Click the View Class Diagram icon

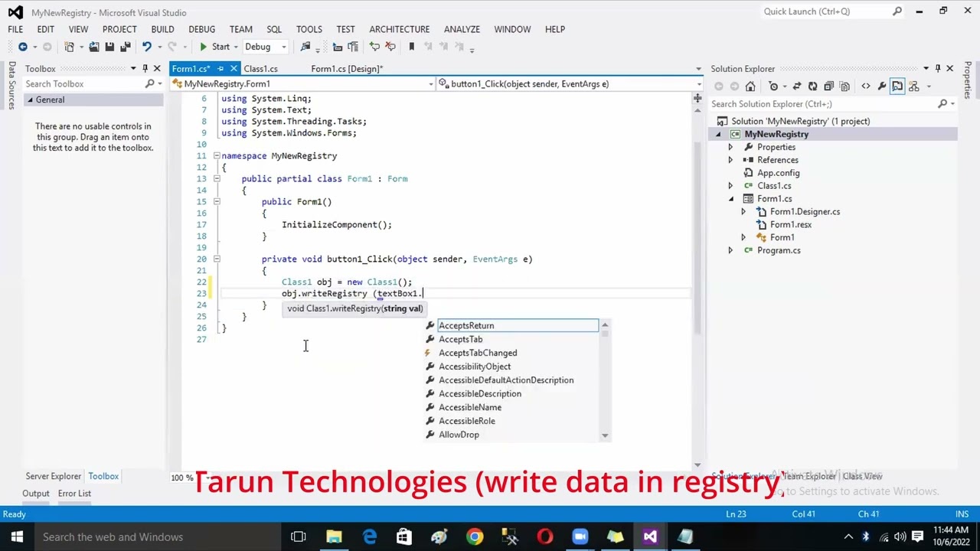[913, 86]
